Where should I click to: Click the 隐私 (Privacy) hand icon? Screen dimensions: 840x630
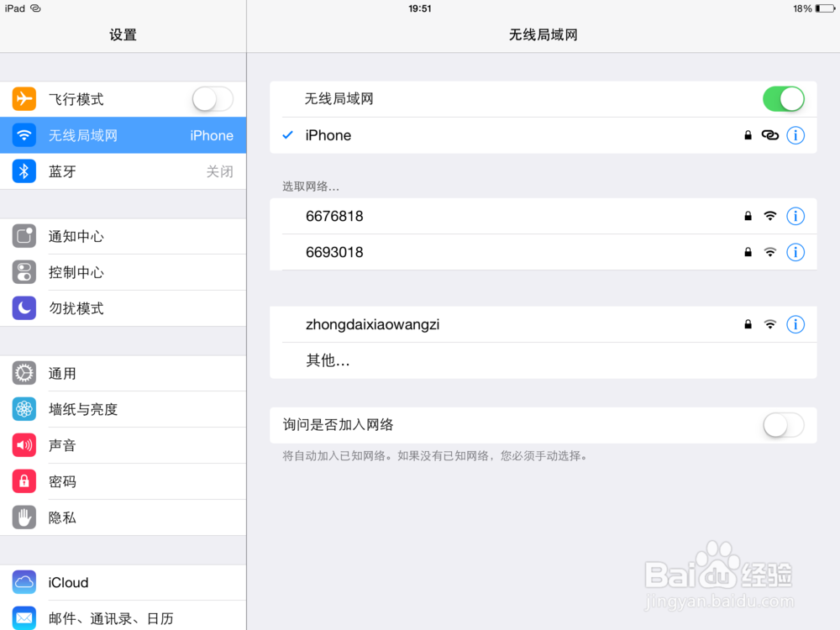point(24,517)
